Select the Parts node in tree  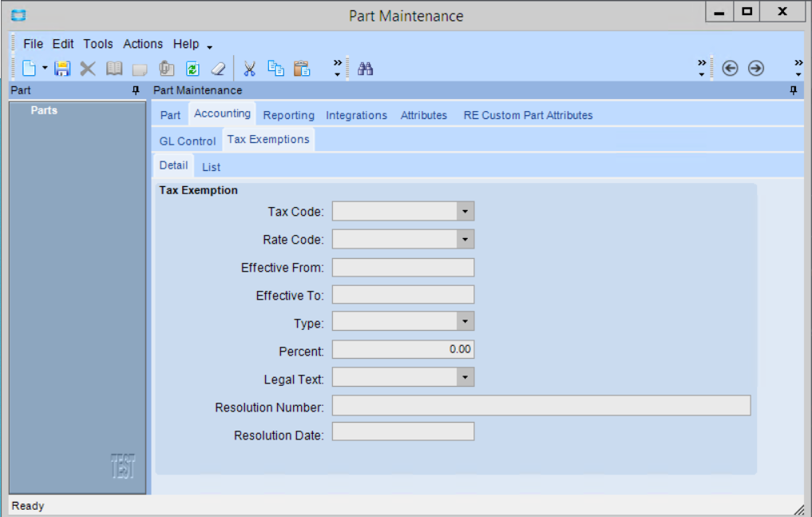point(44,110)
